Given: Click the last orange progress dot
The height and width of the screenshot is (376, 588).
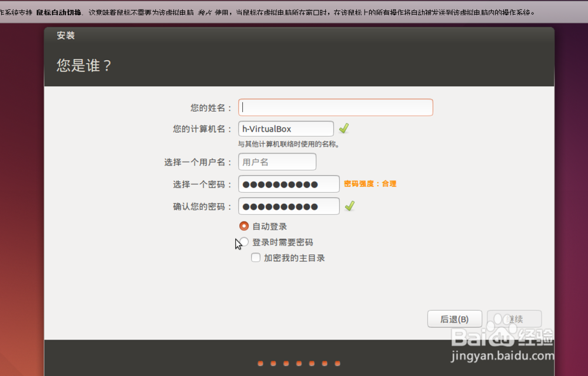Looking at the screenshot, I should 336,363.
